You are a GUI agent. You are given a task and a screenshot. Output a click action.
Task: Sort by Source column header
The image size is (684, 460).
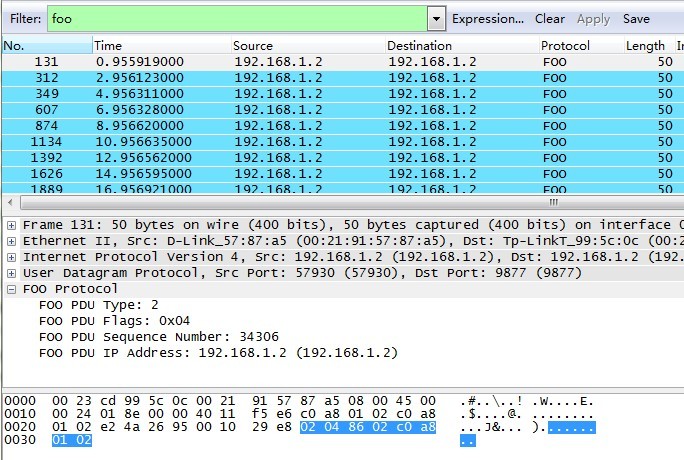(308, 45)
